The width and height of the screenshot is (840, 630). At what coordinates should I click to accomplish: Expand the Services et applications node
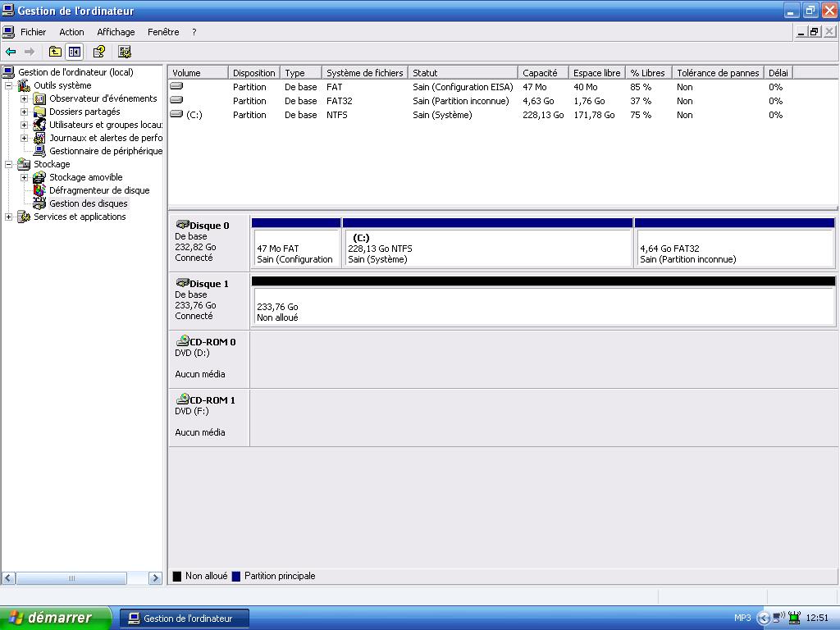click(8, 217)
